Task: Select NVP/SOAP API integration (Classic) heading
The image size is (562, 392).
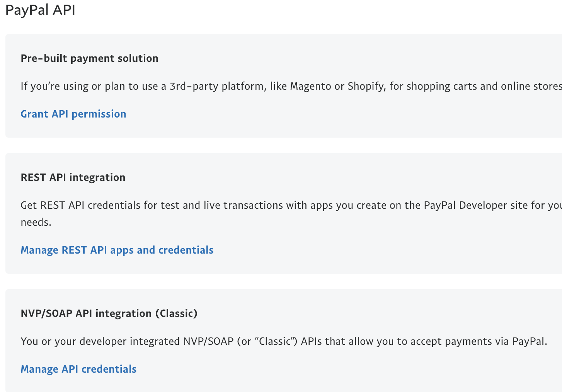Action: point(109,314)
